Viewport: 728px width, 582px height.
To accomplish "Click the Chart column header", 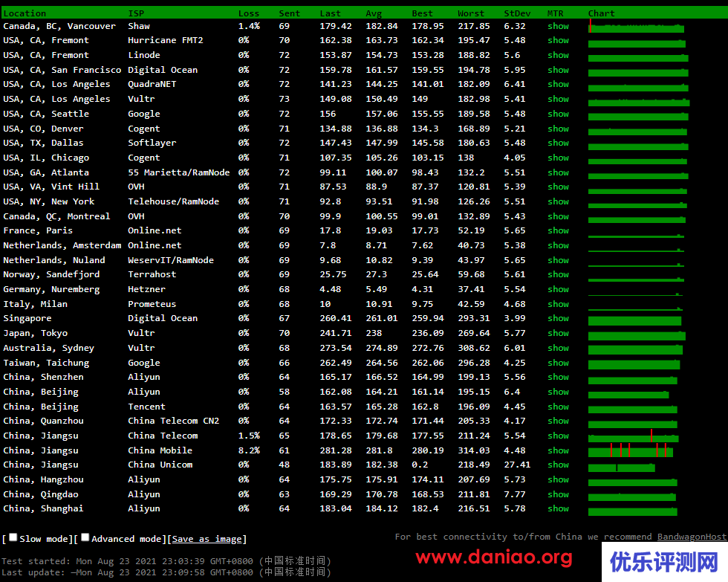I will point(601,13).
